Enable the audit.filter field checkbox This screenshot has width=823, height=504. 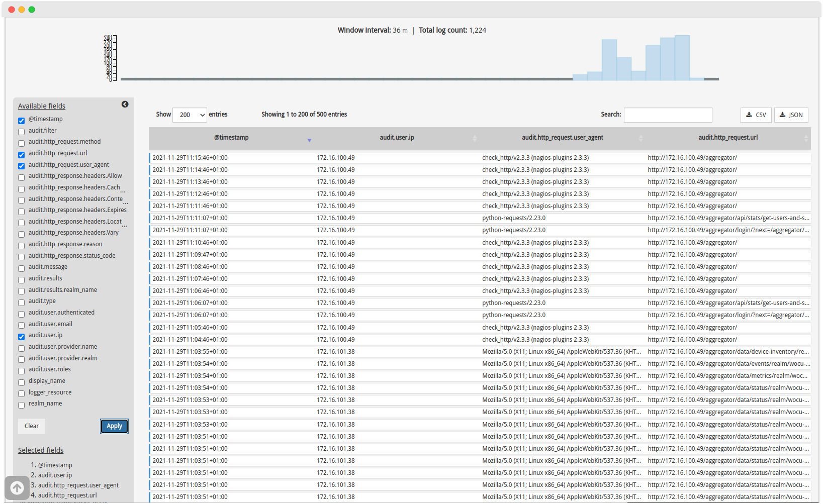point(21,132)
